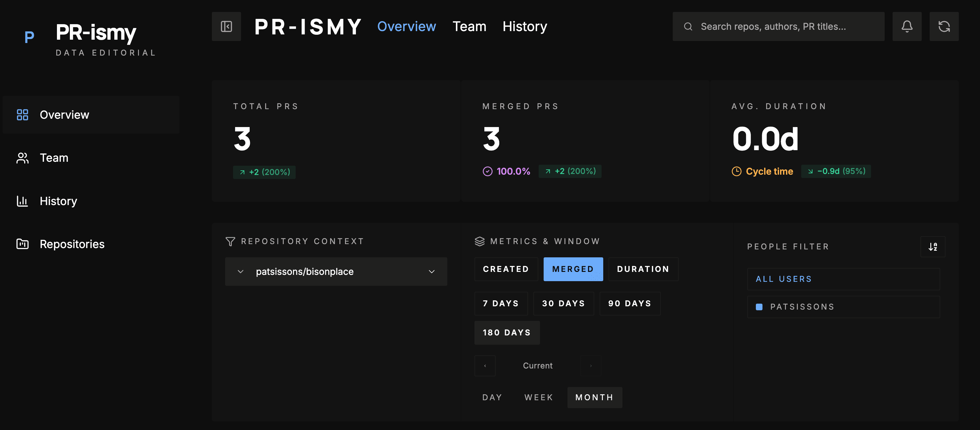Refresh data with the sync icon
This screenshot has height=430, width=980.
coord(944,26)
